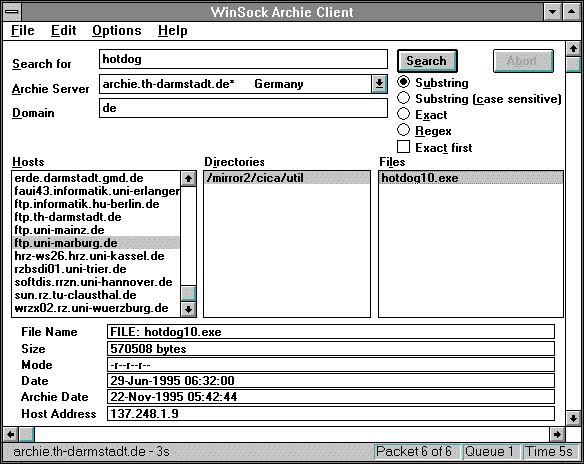Screen dimensions: 584x464
Task: Select host softdis.rrzn.uni-hannover.de
Action: tap(96, 282)
